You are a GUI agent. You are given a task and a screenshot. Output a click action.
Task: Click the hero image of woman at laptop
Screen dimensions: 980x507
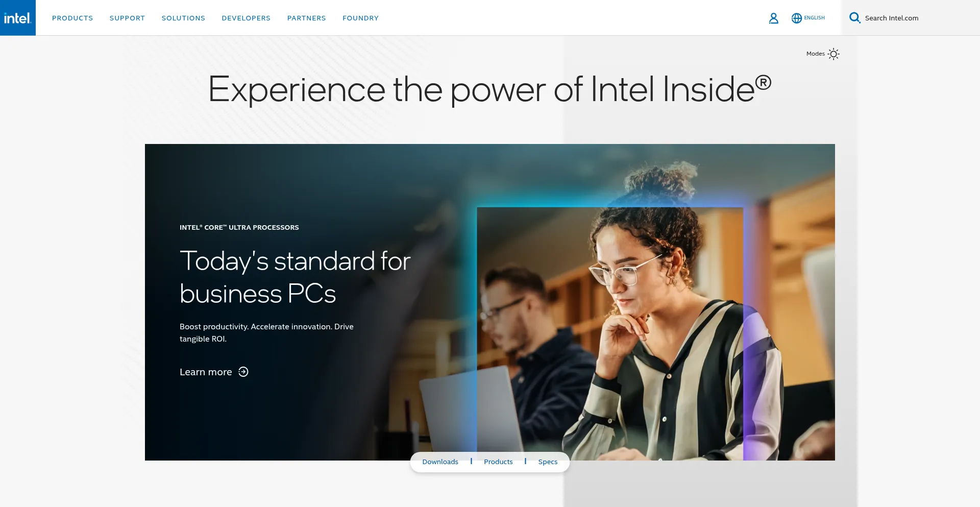click(x=610, y=332)
